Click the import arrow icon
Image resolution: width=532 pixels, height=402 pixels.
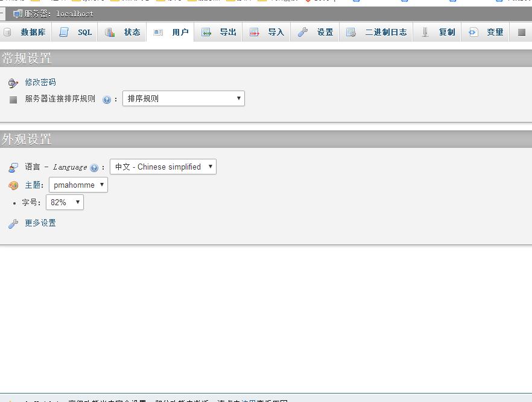pos(254,32)
